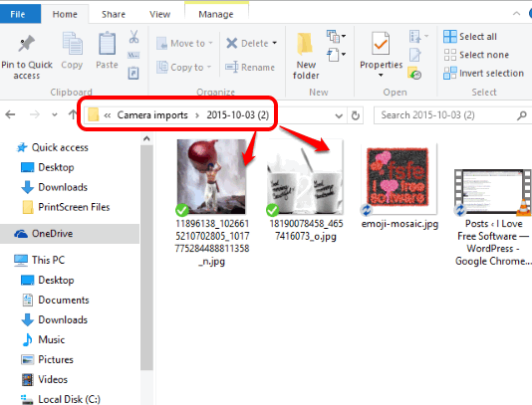Click the Pin to Quick access icon
532x405 pixels.
(27, 44)
